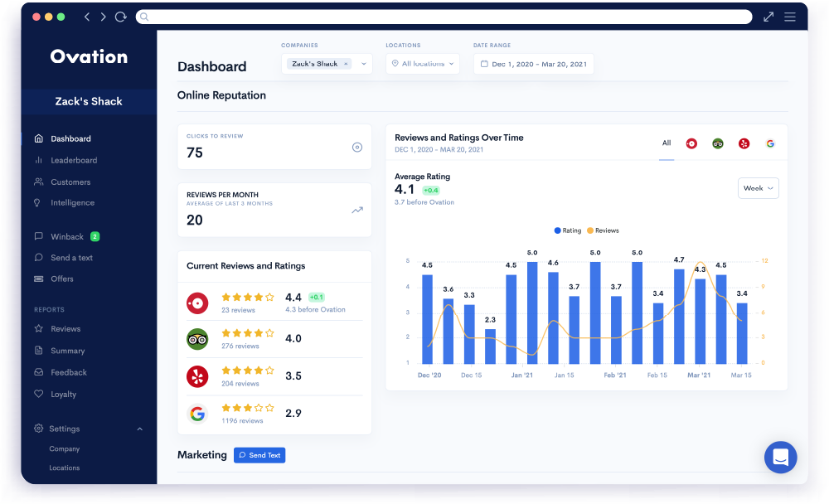Click the Reviews Per Month trend icon

pos(357,210)
